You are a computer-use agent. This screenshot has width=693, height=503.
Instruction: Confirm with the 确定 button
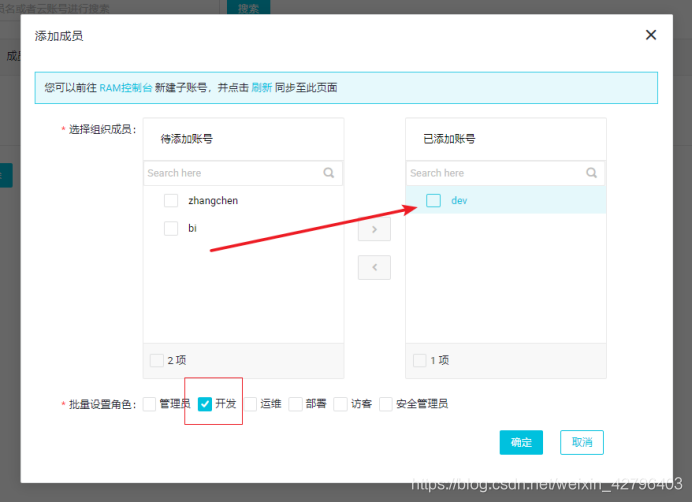[521, 442]
